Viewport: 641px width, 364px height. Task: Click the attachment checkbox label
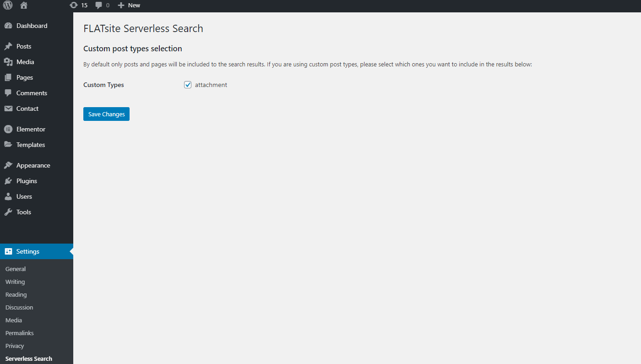click(211, 85)
